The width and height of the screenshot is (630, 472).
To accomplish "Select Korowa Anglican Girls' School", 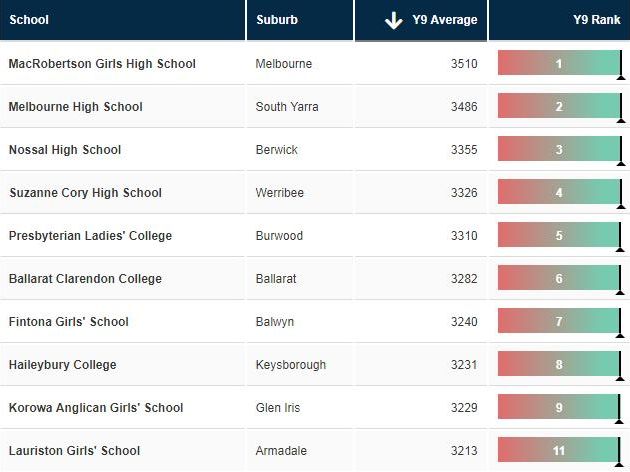I will click(x=96, y=407).
